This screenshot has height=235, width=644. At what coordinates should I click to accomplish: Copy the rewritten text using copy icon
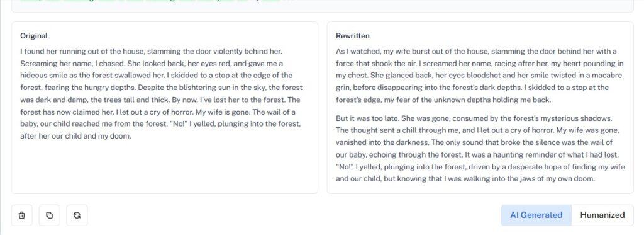tap(49, 215)
